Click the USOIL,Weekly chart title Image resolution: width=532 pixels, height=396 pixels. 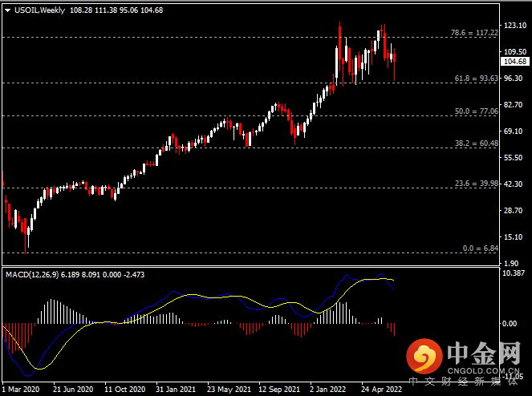pos(35,10)
